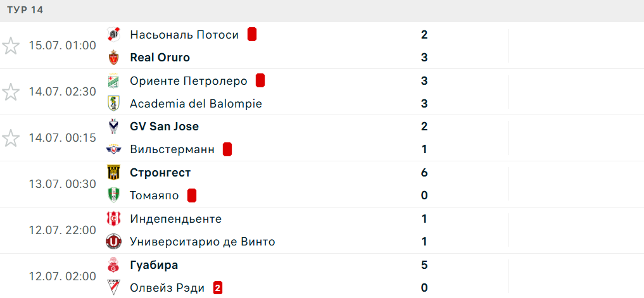Click the Academia del Balompie crest
The width and height of the screenshot is (644, 298).
pos(113,104)
